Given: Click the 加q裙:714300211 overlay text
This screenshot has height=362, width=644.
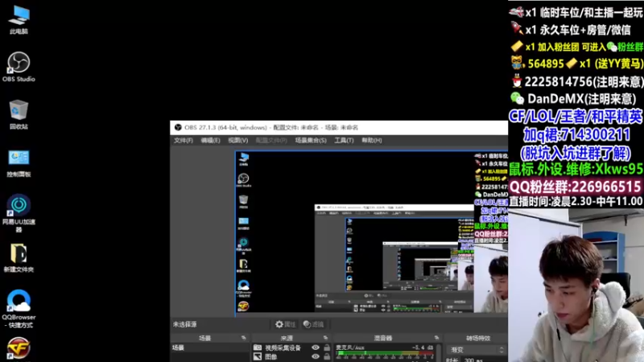Looking at the screenshot, I should tap(576, 134).
